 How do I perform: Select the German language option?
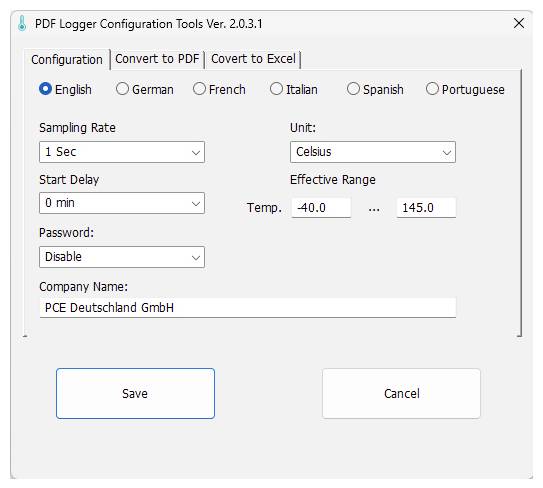tap(145, 89)
